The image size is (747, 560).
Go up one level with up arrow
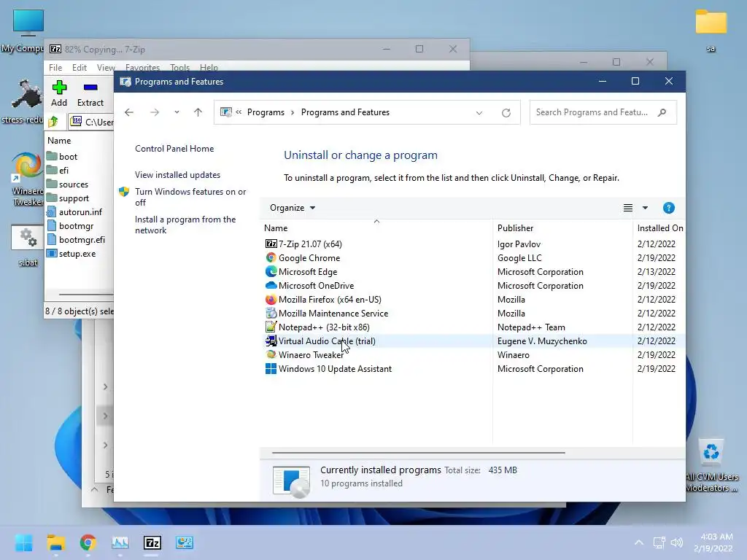coord(198,112)
